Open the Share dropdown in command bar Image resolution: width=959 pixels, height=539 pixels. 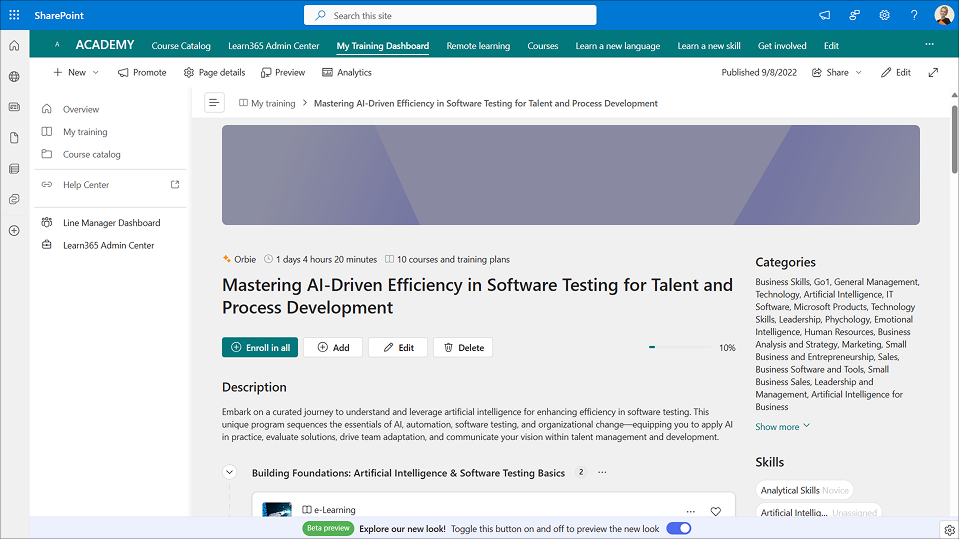pyautogui.click(x=836, y=72)
